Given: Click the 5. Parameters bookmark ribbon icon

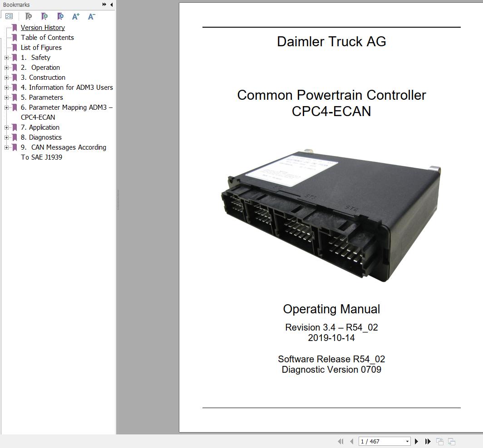Looking at the screenshot, I should pyautogui.click(x=15, y=97).
